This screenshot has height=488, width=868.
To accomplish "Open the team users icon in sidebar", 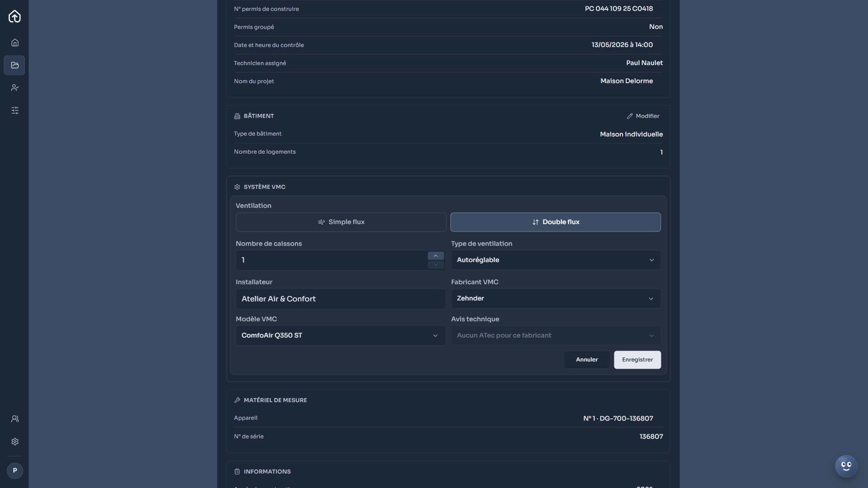I will pyautogui.click(x=15, y=419).
